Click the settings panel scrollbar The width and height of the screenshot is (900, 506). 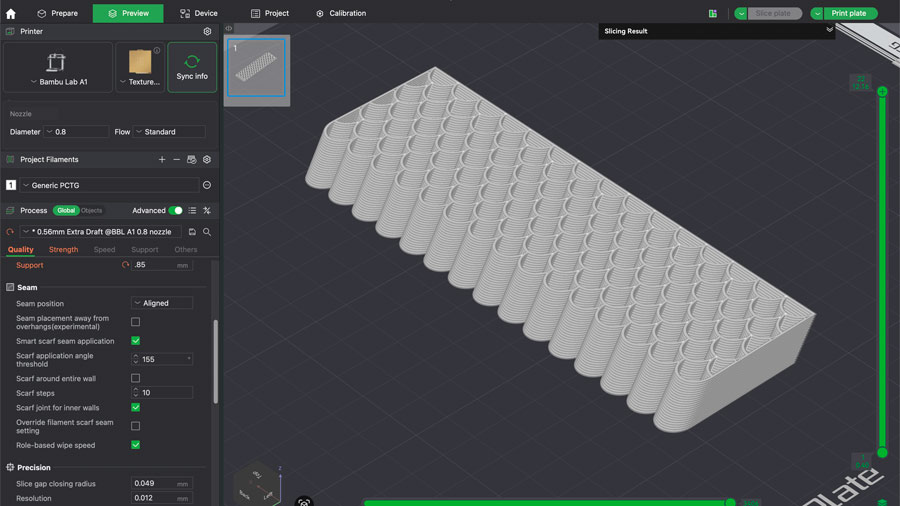pyautogui.click(x=215, y=361)
